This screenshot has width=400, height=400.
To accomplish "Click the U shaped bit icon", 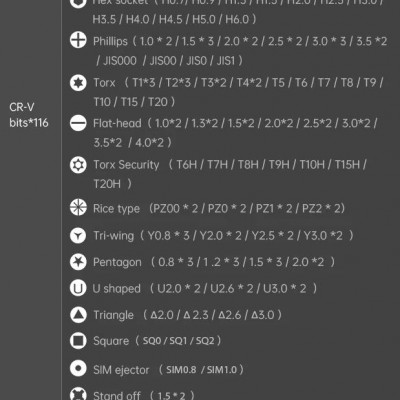I will (x=78, y=288).
